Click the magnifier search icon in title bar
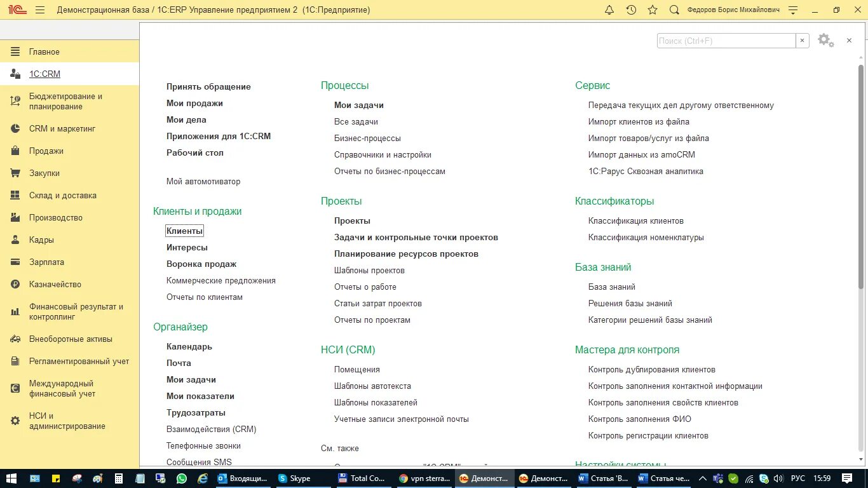Screen dimensions: 868x488 [674, 10]
